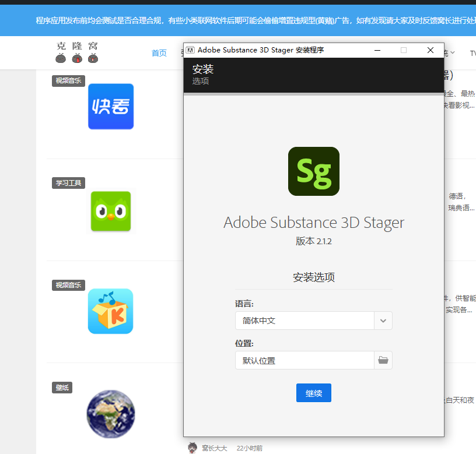Click the Adobe Substance 3D Stager product title

[x=314, y=222]
